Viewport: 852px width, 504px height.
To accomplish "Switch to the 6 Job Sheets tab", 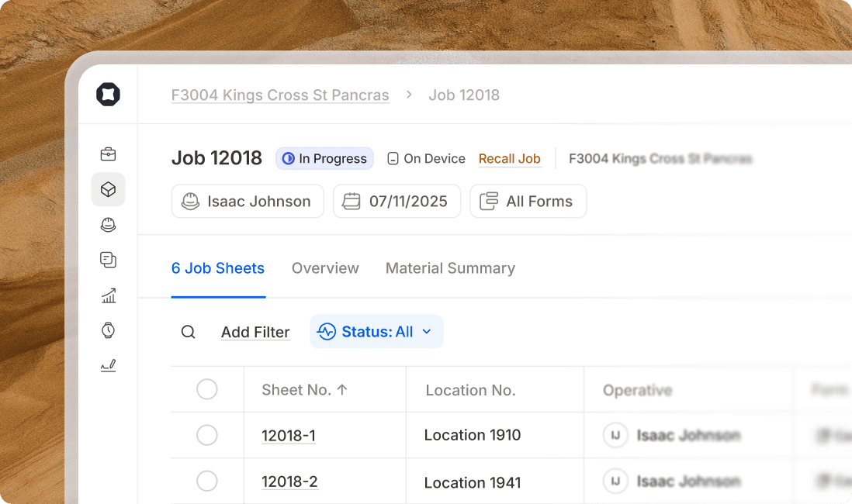I will 218,268.
